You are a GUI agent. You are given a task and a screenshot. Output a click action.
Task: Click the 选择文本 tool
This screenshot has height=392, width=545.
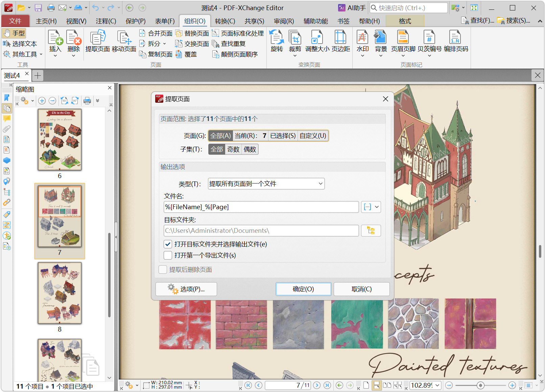tap(20, 44)
